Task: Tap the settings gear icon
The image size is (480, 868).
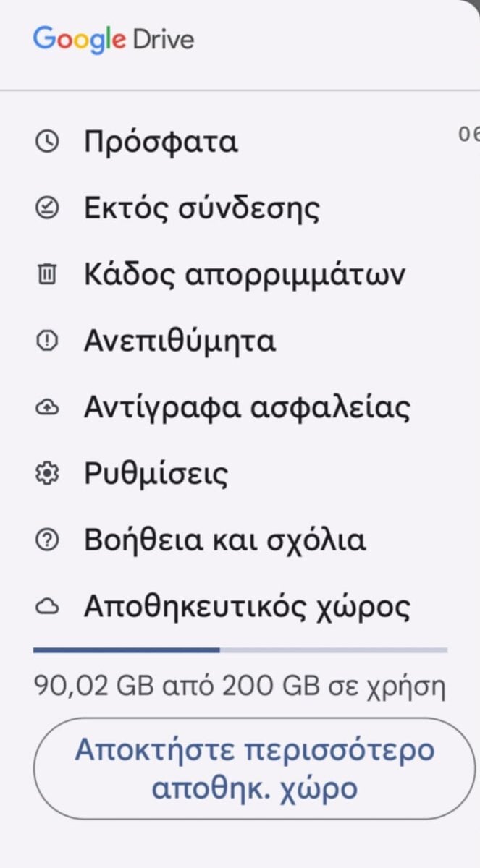Action: (x=47, y=475)
